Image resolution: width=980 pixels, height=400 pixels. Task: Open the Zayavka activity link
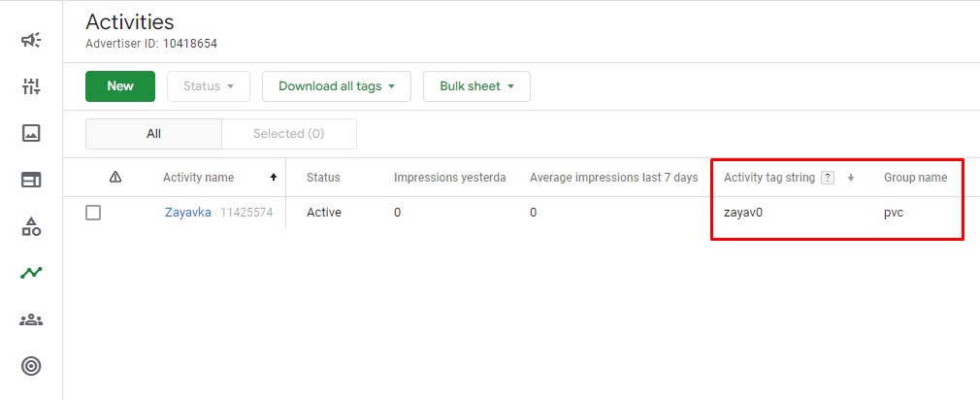[x=188, y=213]
